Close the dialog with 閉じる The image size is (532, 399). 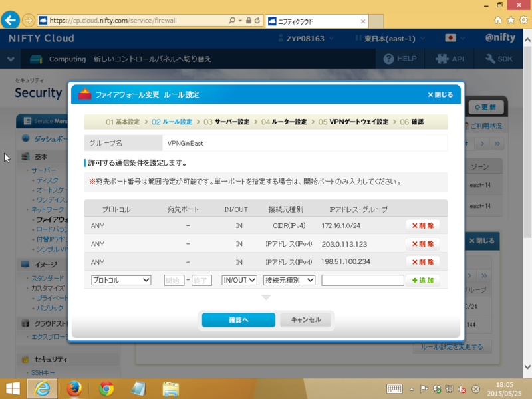tap(440, 94)
